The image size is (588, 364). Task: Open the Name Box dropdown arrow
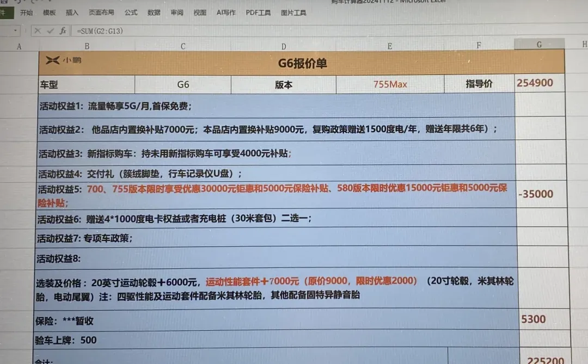coord(15,30)
